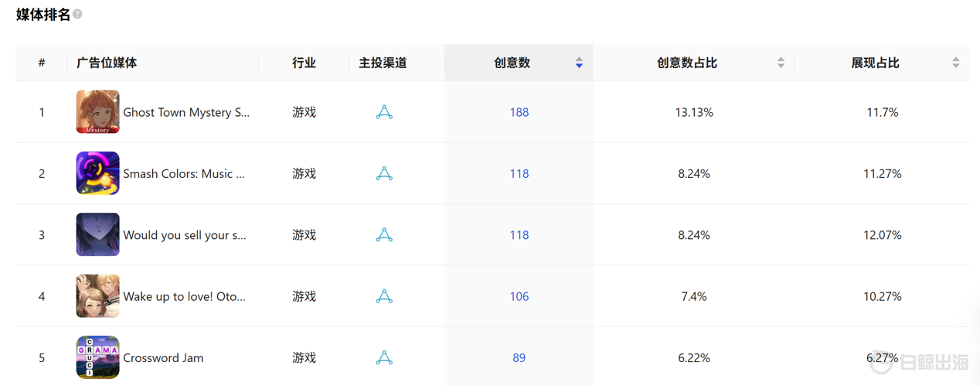Open Smash Colors app icon
This screenshot has width=980, height=386.
coord(97,173)
